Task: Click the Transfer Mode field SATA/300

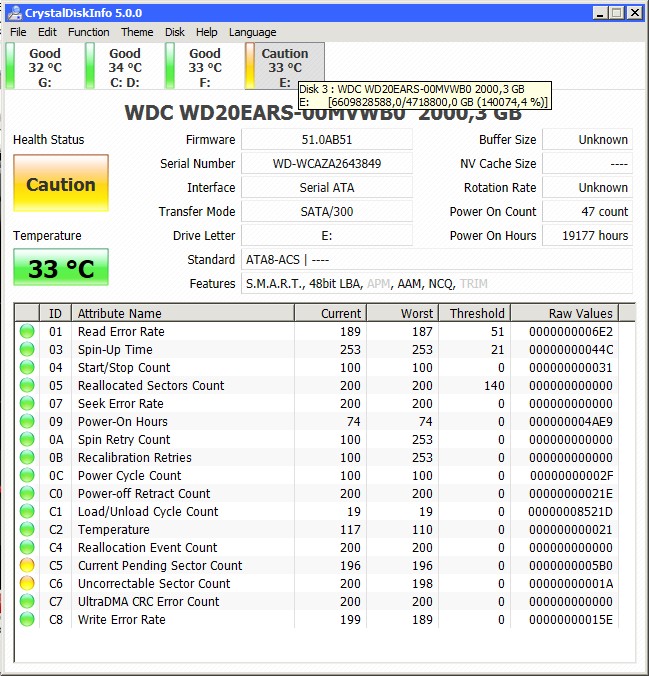Action: [x=327, y=212]
